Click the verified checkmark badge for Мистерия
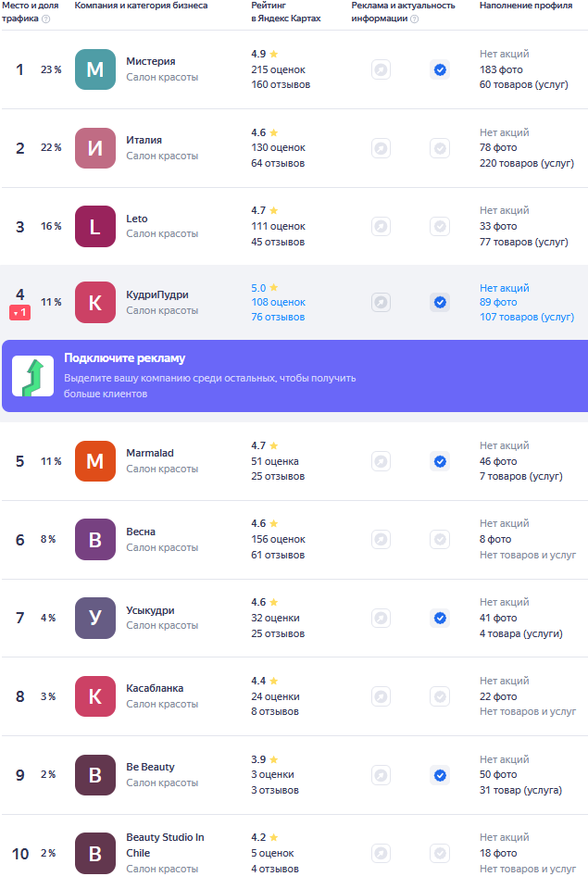The image size is (588, 889). tap(440, 69)
